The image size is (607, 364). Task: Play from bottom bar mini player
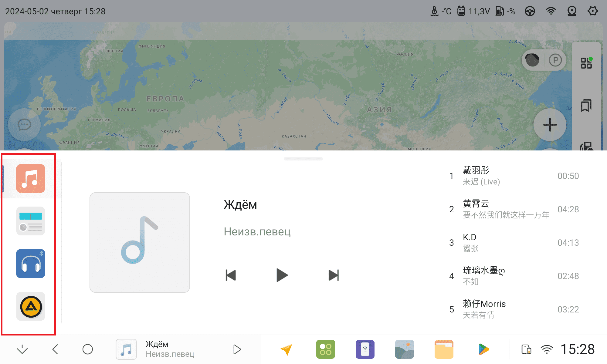click(x=237, y=349)
